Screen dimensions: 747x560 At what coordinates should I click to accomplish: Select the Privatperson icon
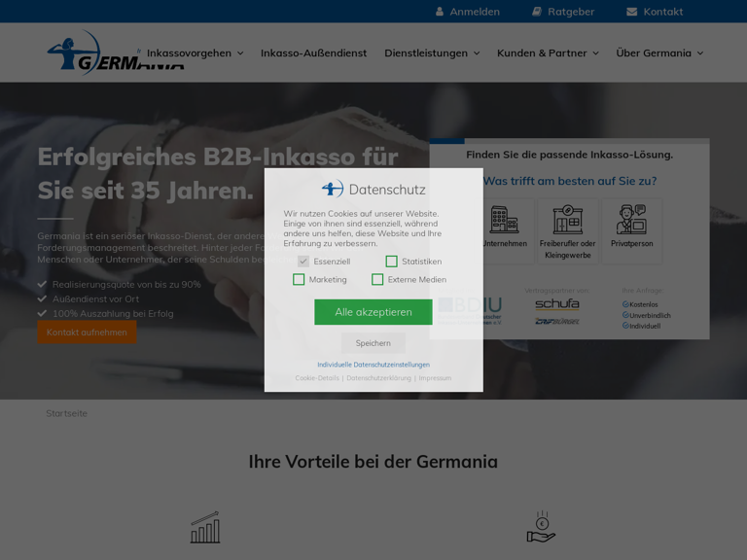[x=631, y=220]
